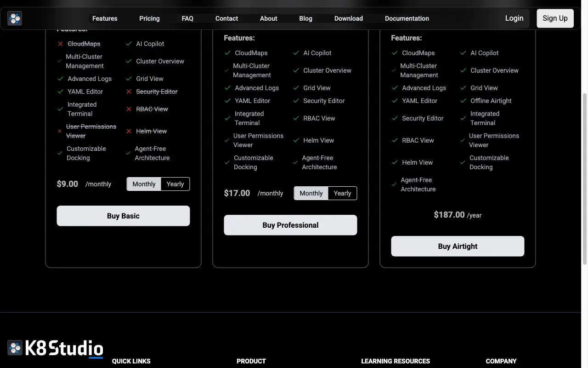The height and width of the screenshot is (368, 588).
Task: Click the $17.00 Professional price
Action: pyautogui.click(x=237, y=193)
